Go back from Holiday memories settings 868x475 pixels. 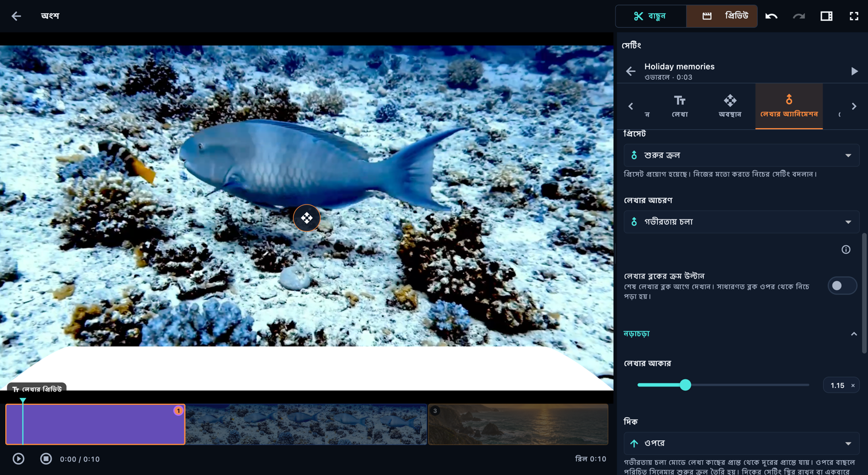click(630, 71)
